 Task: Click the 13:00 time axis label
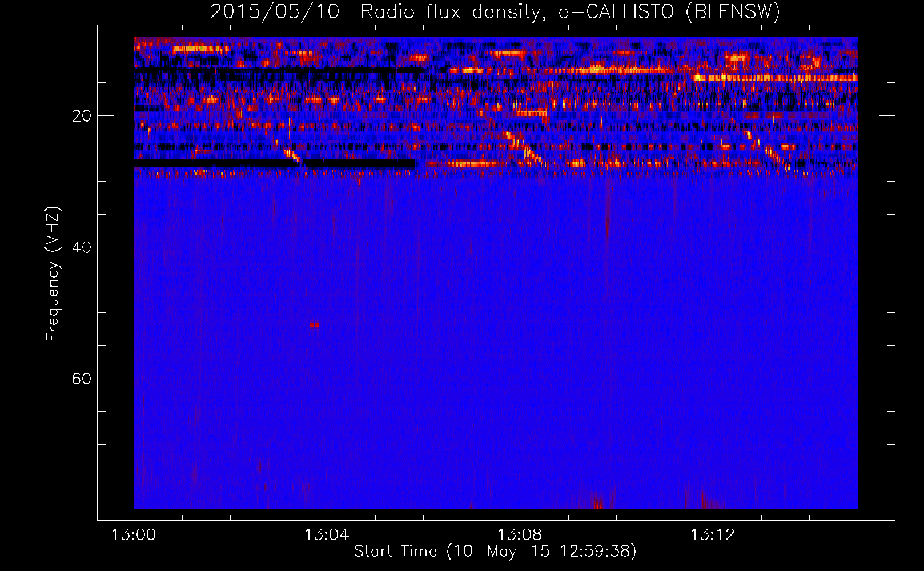pos(134,535)
